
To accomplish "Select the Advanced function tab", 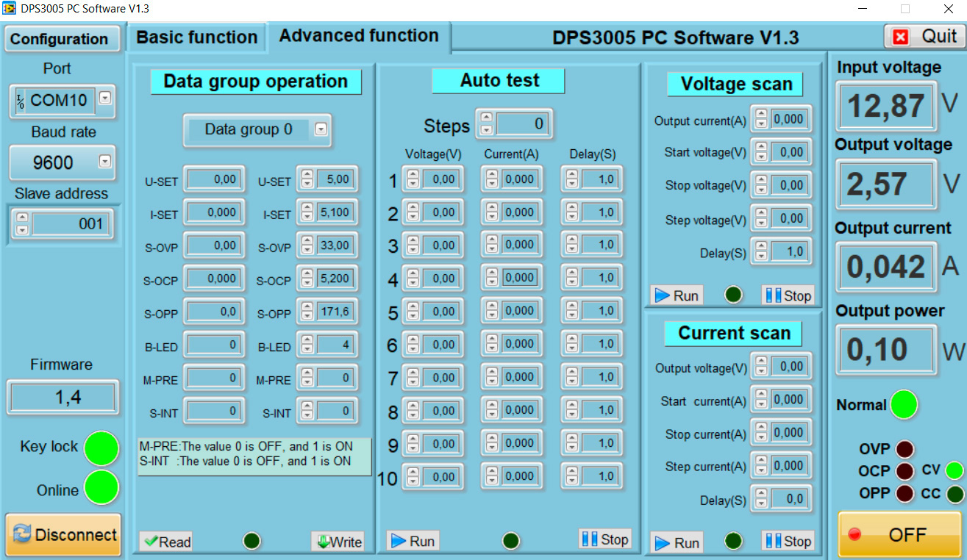I will 359,36.
